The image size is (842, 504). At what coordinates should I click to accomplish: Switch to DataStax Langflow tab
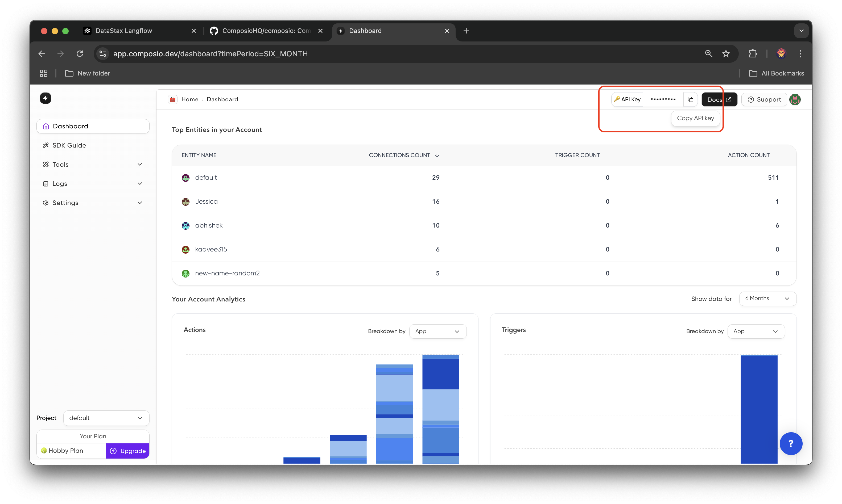click(x=124, y=31)
